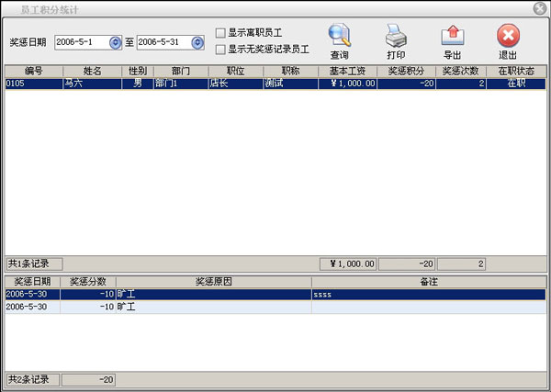Click the 基本工资 column header
The image size is (551, 392).
(x=348, y=71)
